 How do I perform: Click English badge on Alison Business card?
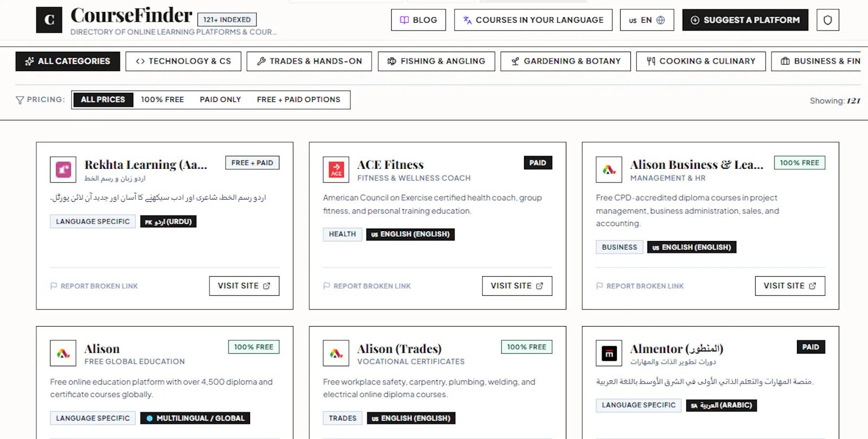coord(692,247)
